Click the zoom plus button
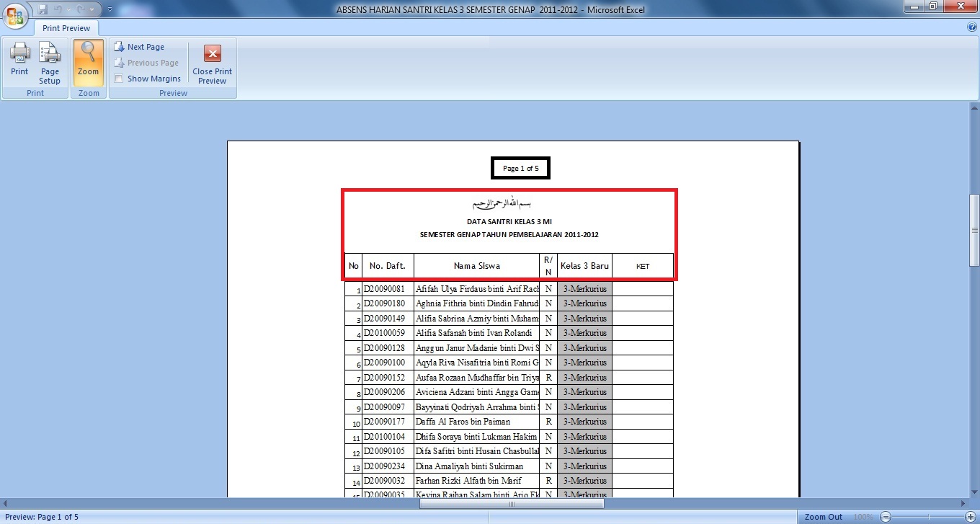This screenshot has height=524, width=980. 971,517
